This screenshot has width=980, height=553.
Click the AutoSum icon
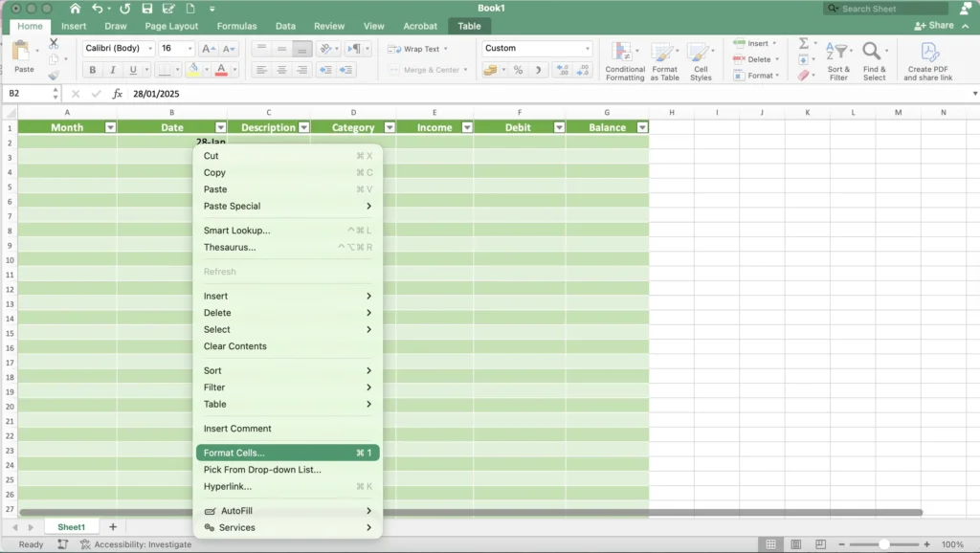[x=804, y=44]
